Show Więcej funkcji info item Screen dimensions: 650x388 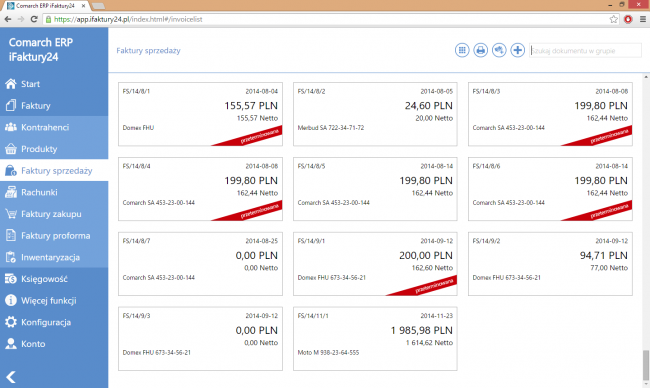click(x=54, y=301)
